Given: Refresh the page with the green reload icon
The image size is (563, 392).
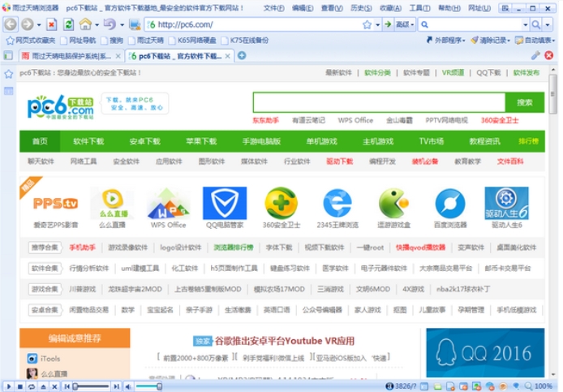Looking at the screenshot, I should point(69,24).
